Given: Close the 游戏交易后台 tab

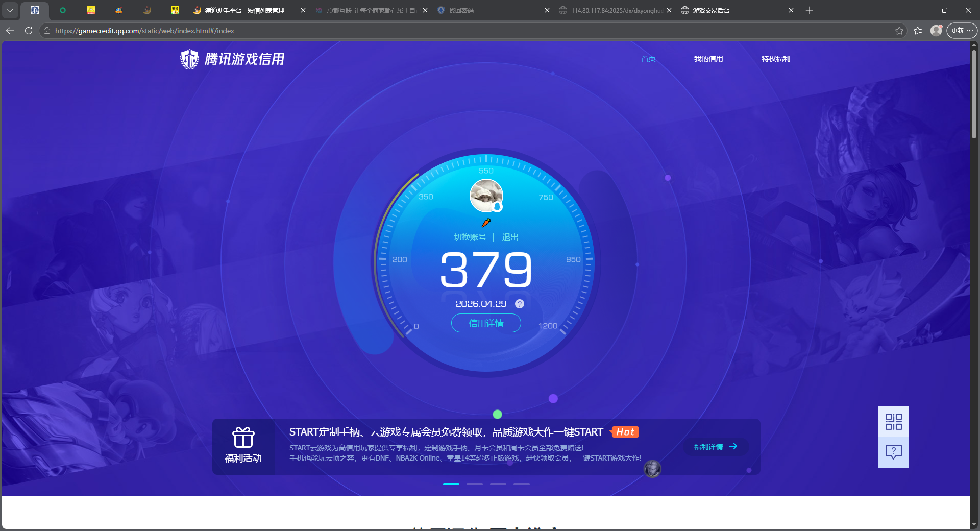Looking at the screenshot, I should click(791, 10).
